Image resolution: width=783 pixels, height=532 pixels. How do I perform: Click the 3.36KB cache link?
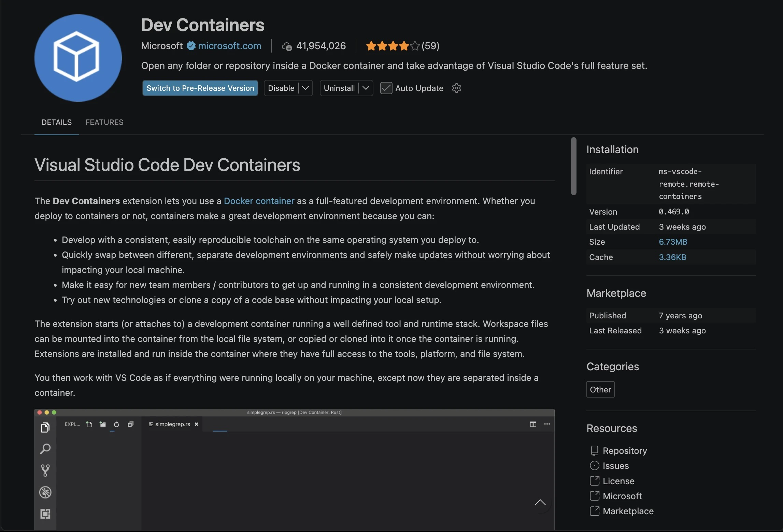tap(672, 257)
